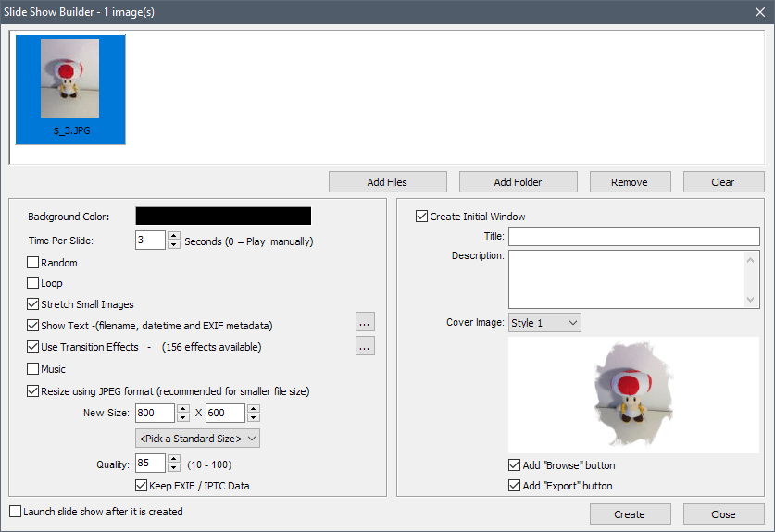Enable the Music checkbox
Screen dimensions: 775x532
click(x=32, y=369)
